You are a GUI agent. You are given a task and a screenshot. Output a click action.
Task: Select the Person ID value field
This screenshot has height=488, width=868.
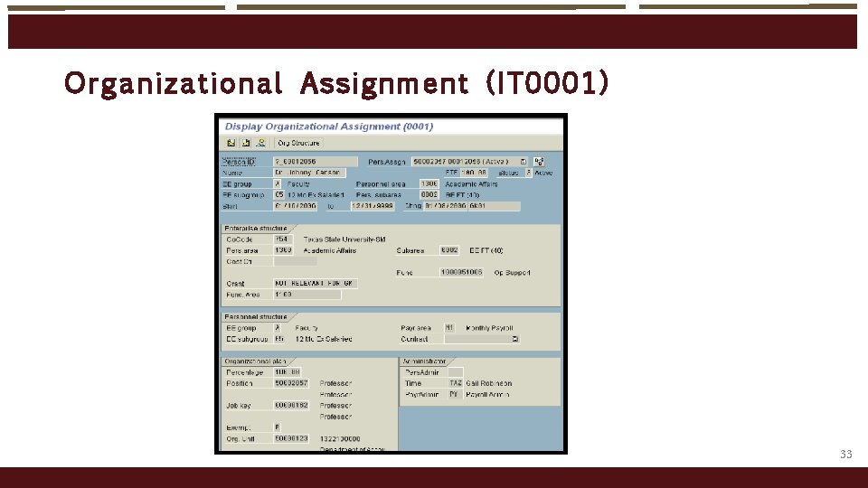(x=316, y=162)
